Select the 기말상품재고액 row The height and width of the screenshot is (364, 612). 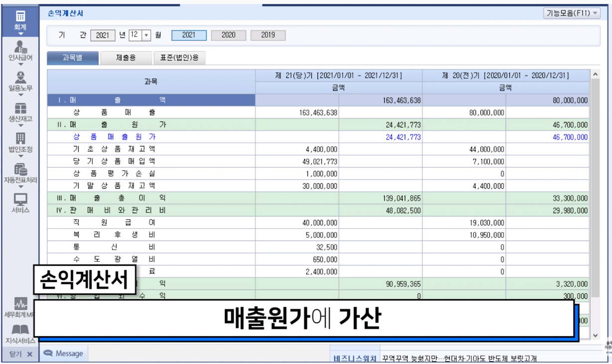coord(318,186)
